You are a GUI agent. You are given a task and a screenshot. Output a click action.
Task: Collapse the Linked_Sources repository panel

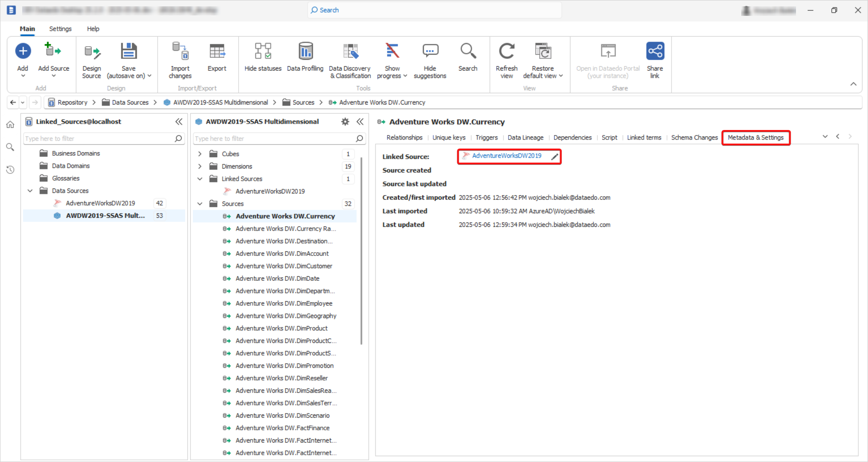[179, 121]
